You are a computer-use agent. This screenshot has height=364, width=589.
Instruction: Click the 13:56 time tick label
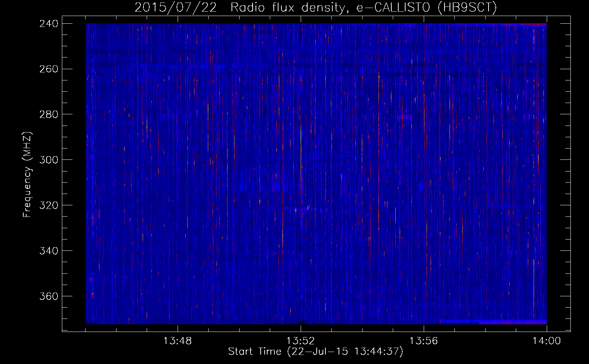(423, 341)
